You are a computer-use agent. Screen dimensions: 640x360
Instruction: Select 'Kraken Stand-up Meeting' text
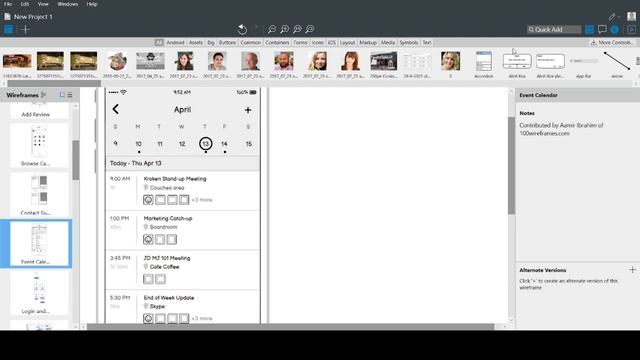[175, 179]
